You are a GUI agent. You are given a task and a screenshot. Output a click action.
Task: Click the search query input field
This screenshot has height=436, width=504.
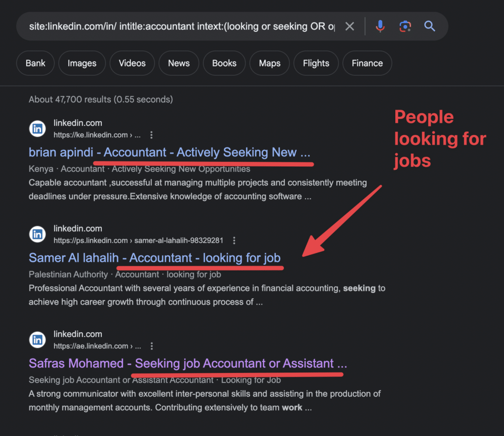coord(182,26)
